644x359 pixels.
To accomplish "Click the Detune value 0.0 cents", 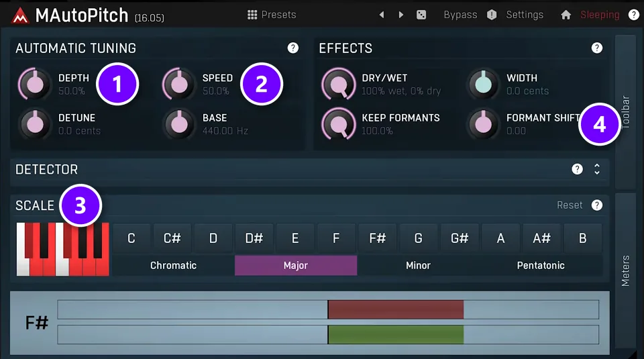I will click(79, 131).
